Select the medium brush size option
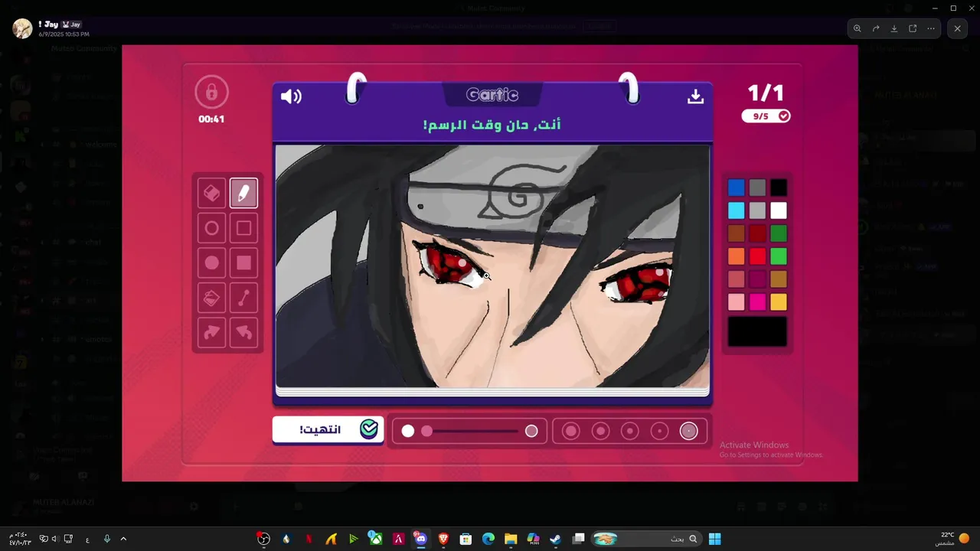 629,431
